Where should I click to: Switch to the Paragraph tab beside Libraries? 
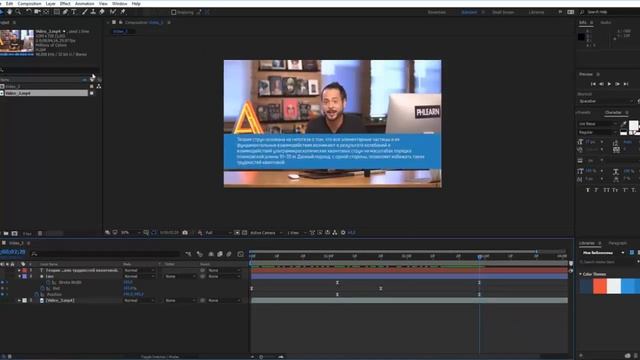click(618, 243)
